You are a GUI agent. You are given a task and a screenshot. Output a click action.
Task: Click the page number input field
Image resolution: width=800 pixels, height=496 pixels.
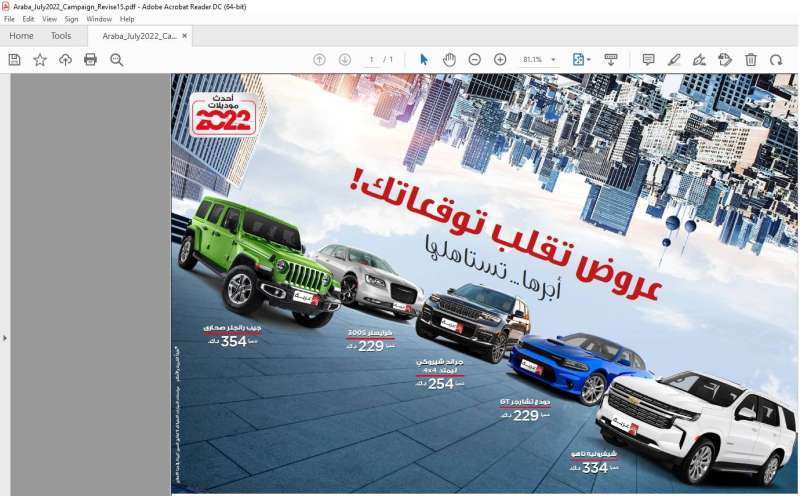371,60
